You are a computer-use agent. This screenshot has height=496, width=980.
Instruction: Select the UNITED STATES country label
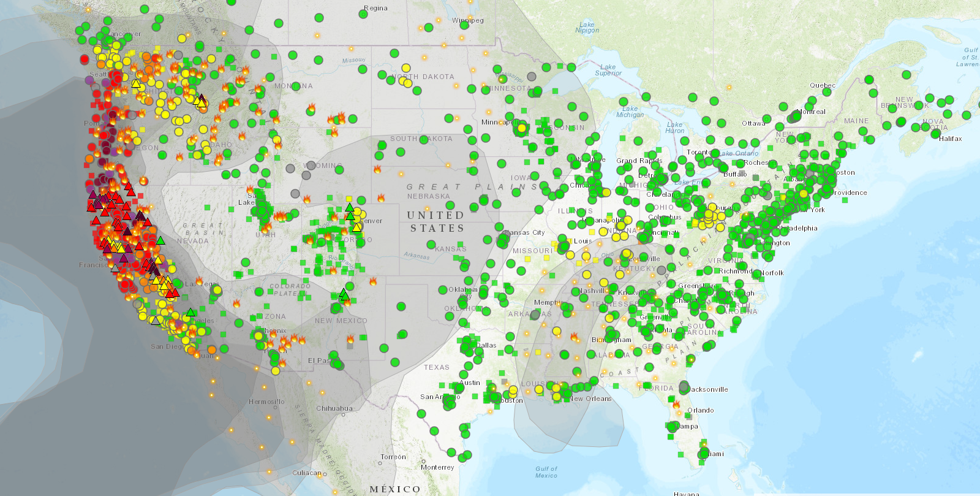435,221
